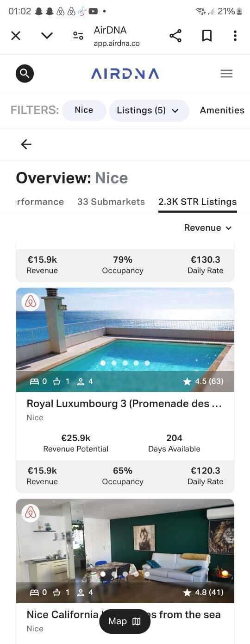Close the browser tab with X
Screen dimensions: 250x644
(16, 36)
